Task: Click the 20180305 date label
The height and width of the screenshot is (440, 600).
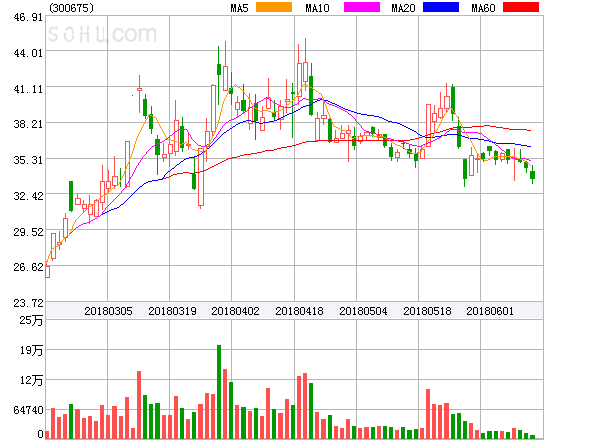Action: click(x=108, y=311)
